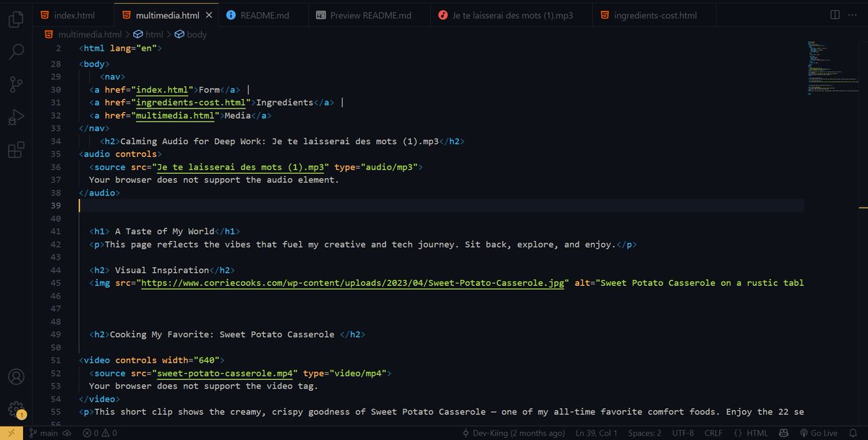Click line number 28 in the gutter
Screen dimensions: 868x440
pos(56,64)
